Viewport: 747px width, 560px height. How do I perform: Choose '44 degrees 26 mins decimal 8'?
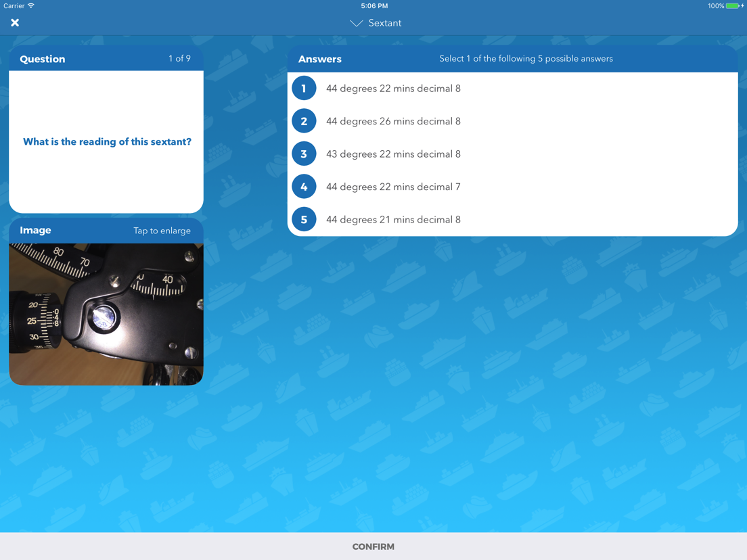pyautogui.click(x=393, y=122)
